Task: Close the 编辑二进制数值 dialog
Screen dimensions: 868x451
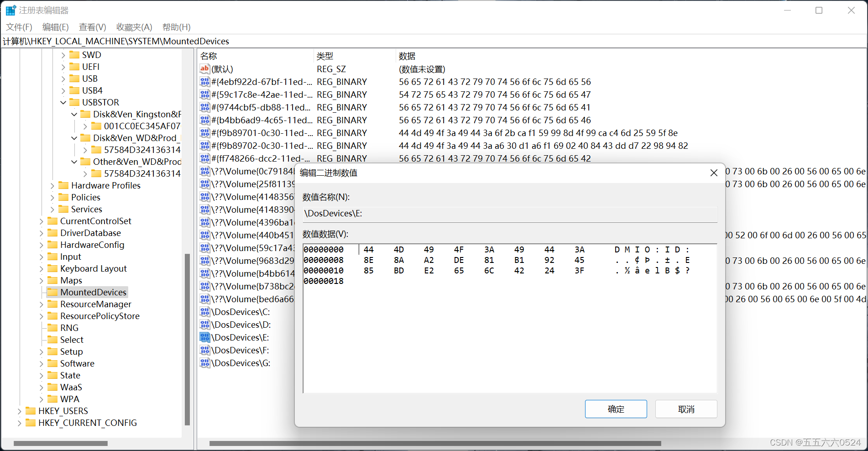Action: (714, 173)
